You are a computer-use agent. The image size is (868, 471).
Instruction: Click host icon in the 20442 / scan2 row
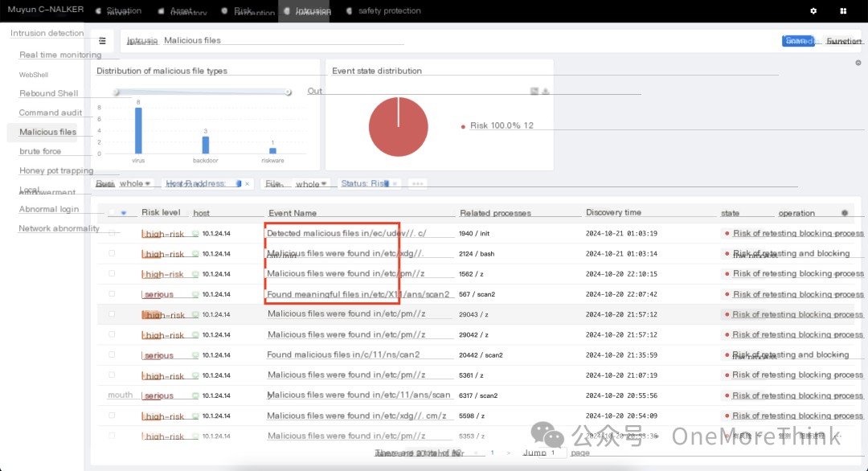tap(195, 355)
